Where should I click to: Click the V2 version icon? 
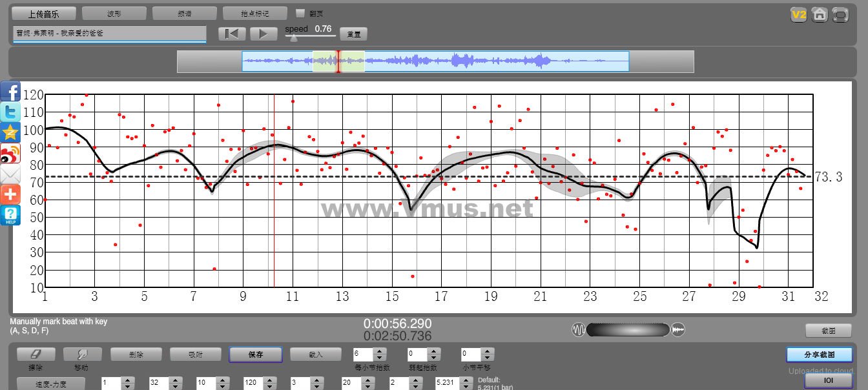[x=799, y=15]
